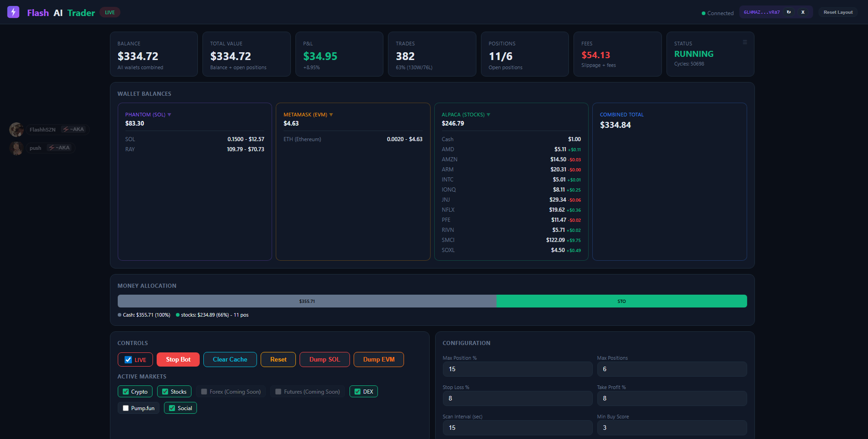
Task: Click the RUNNING status text
Action: (694, 54)
